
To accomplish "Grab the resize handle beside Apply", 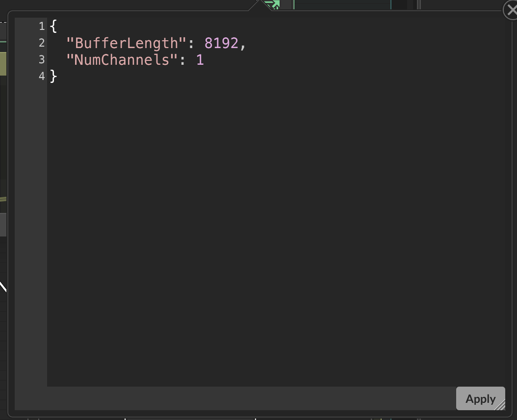I will pos(500,405).
